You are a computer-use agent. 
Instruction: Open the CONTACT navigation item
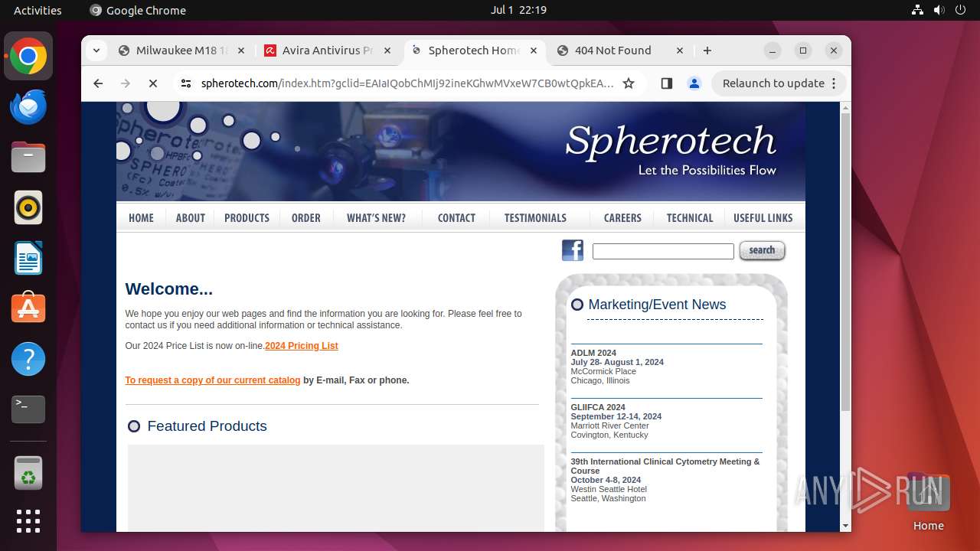pos(456,218)
